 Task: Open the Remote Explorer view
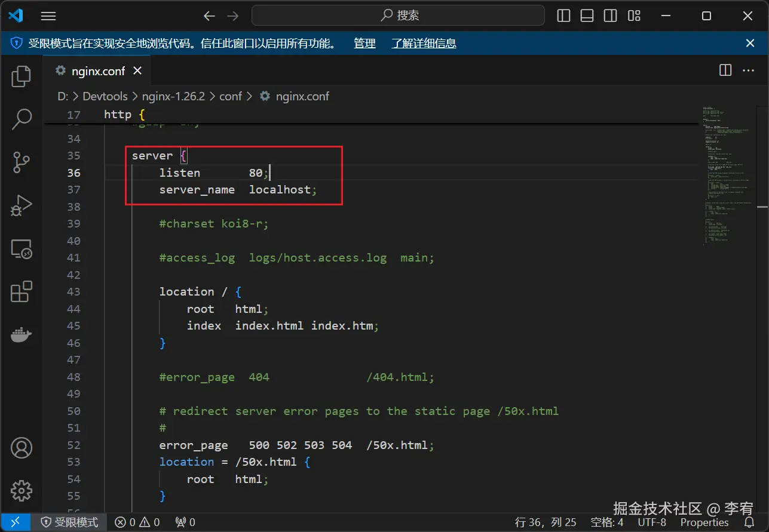click(22, 249)
